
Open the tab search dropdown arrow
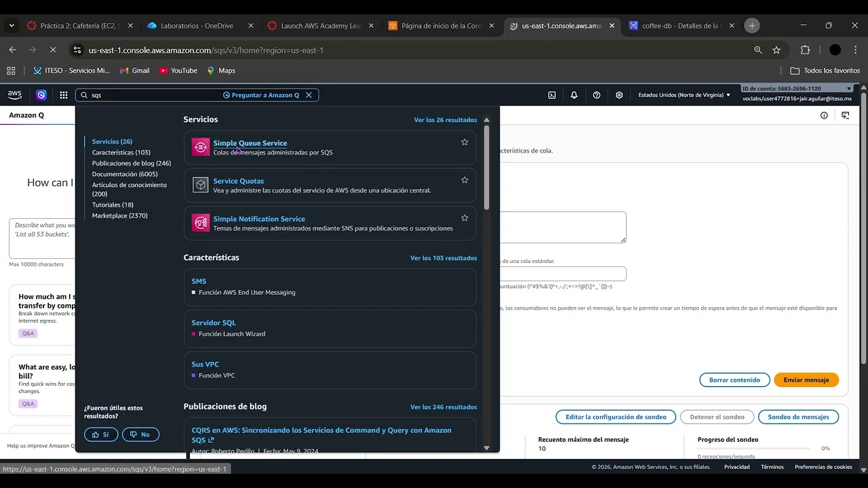[12, 26]
